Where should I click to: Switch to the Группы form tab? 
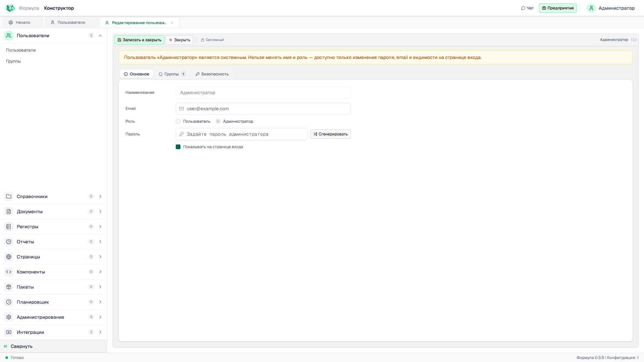[172, 74]
